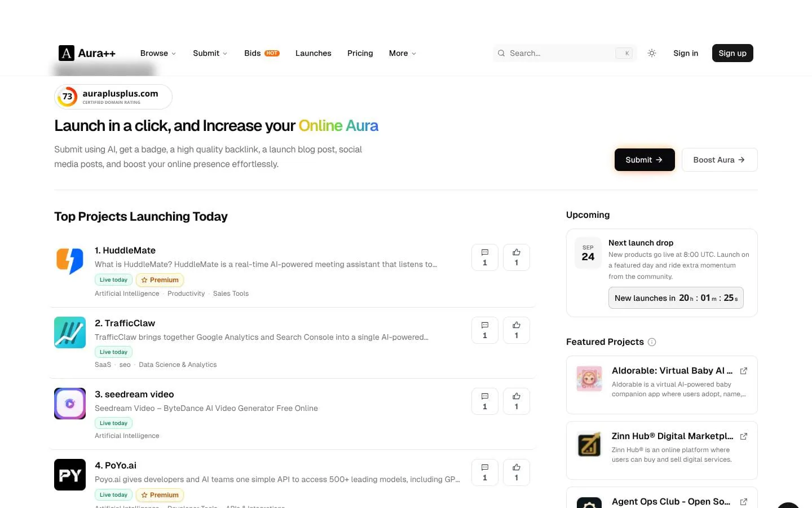The height and width of the screenshot is (508, 812).
Task: Open the 3. seedream video title link
Action: point(134,394)
